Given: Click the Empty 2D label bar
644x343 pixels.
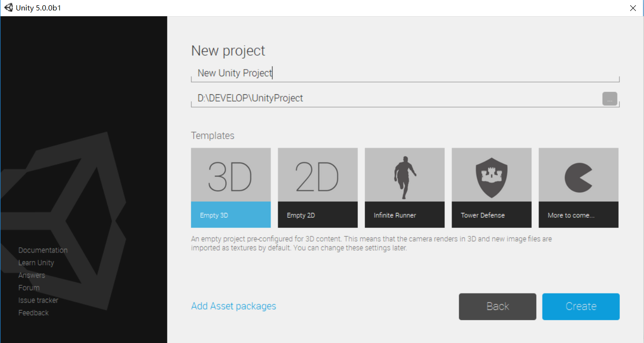Looking at the screenshot, I should (x=318, y=215).
